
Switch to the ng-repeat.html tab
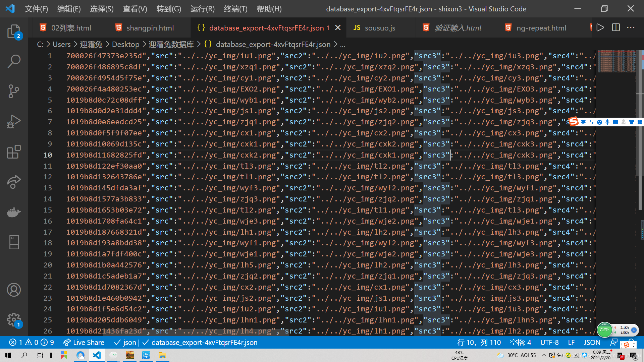pyautogui.click(x=541, y=28)
